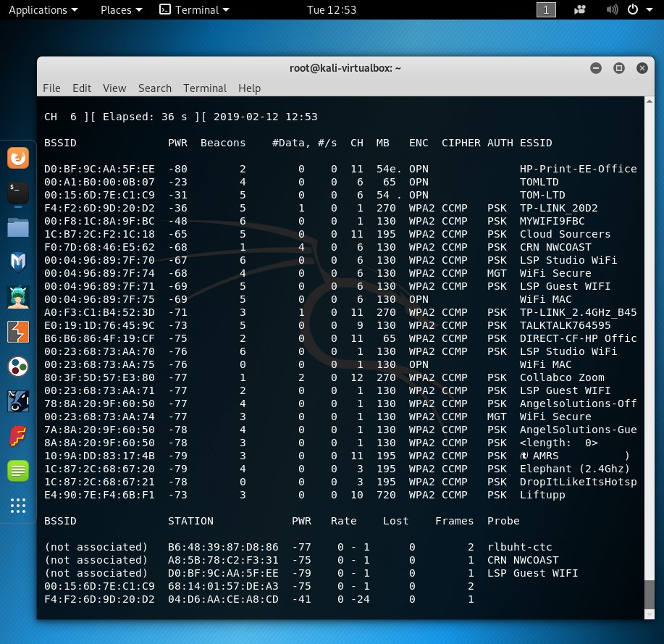This screenshot has width=664, height=644.
Task: Launch Burp Suite from the dock
Action: click(18, 332)
